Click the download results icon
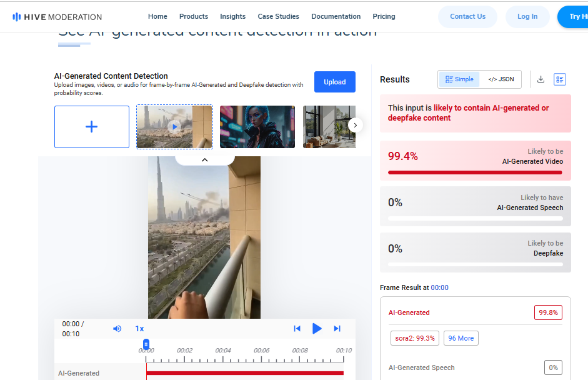This screenshot has width=588, height=380. [541, 79]
